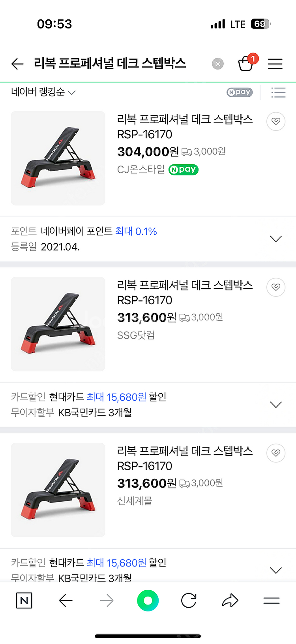Go to Naver home via N icon

[x=24, y=601]
